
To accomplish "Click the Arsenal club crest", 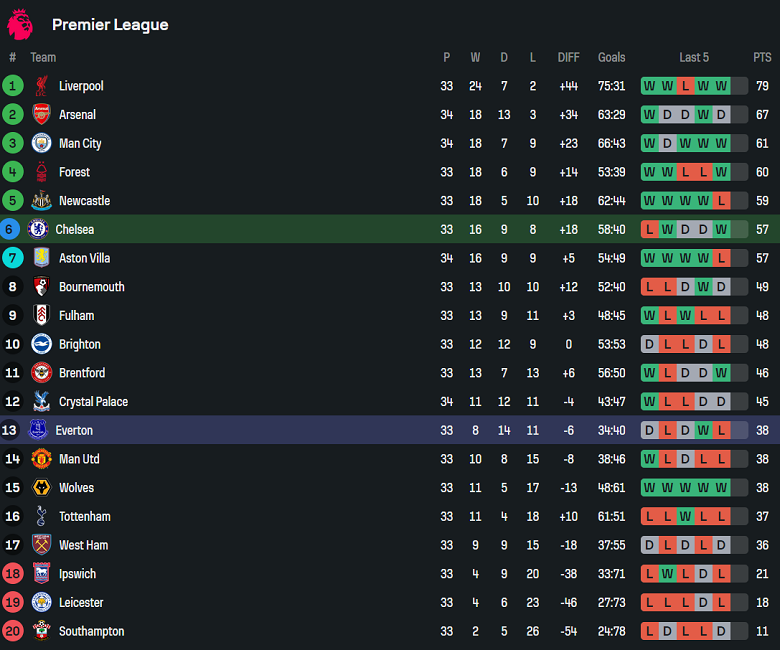I will click(41, 115).
